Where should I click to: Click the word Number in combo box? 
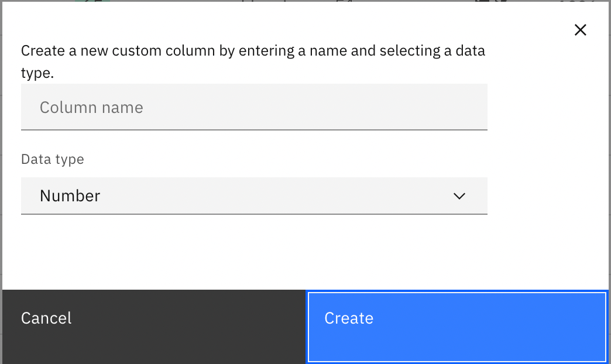point(70,195)
